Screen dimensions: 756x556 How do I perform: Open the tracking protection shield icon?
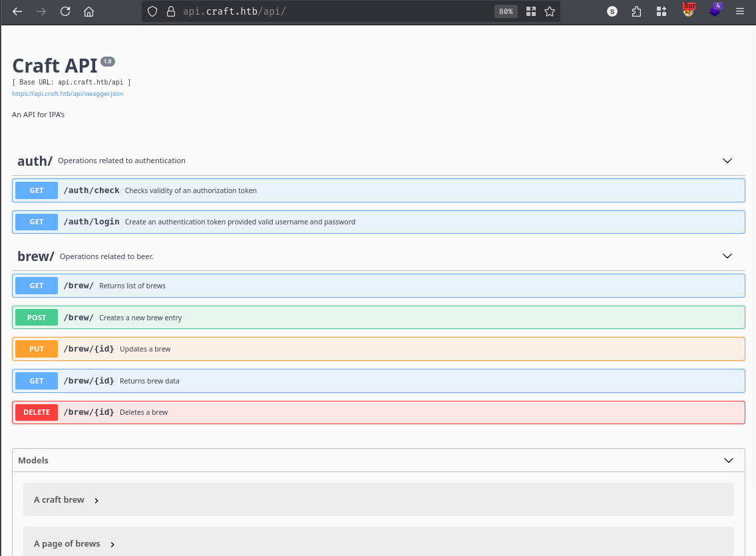[x=152, y=11]
